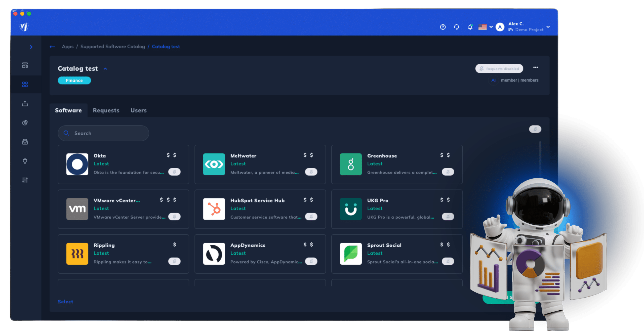Open the US flag language selector

(x=485, y=27)
